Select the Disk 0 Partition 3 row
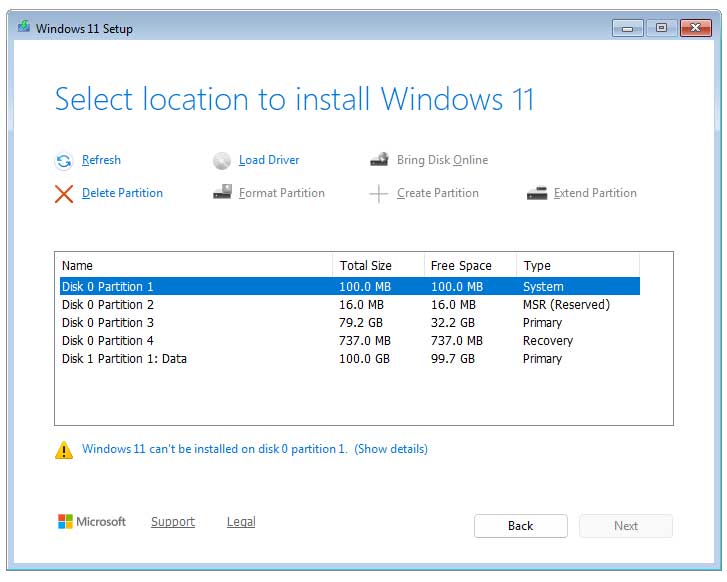Viewport: 727px width, 582px height. click(350, 323)
